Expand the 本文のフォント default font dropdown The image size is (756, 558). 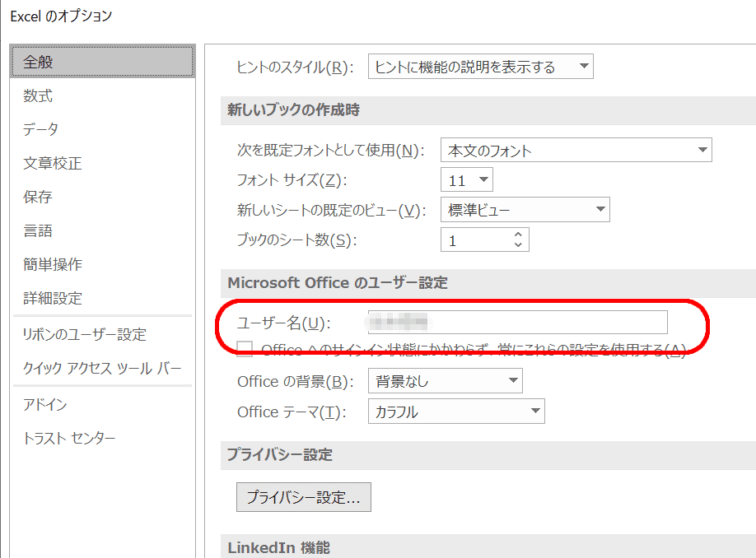coord(576,150)
